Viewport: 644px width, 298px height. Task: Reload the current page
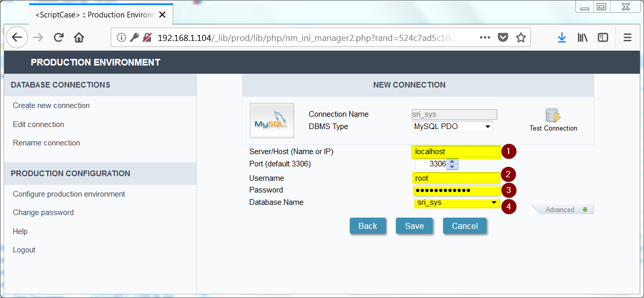pos(58,37)
